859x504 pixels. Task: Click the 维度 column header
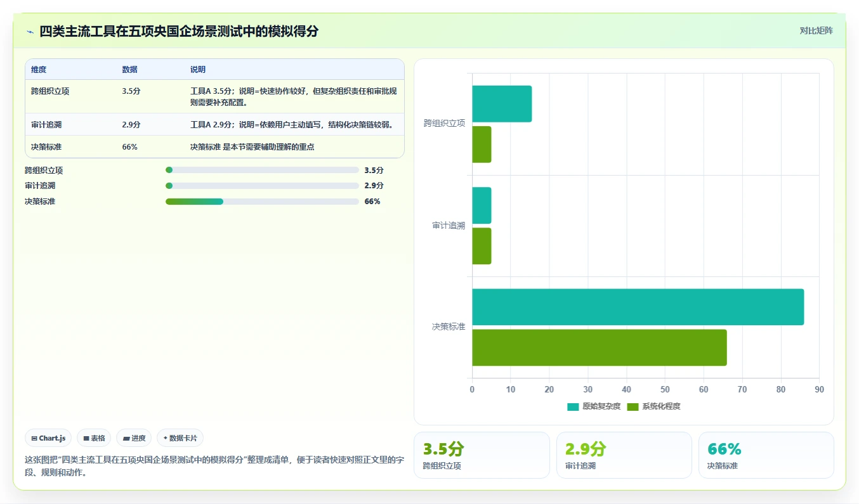tap(39, 70)
